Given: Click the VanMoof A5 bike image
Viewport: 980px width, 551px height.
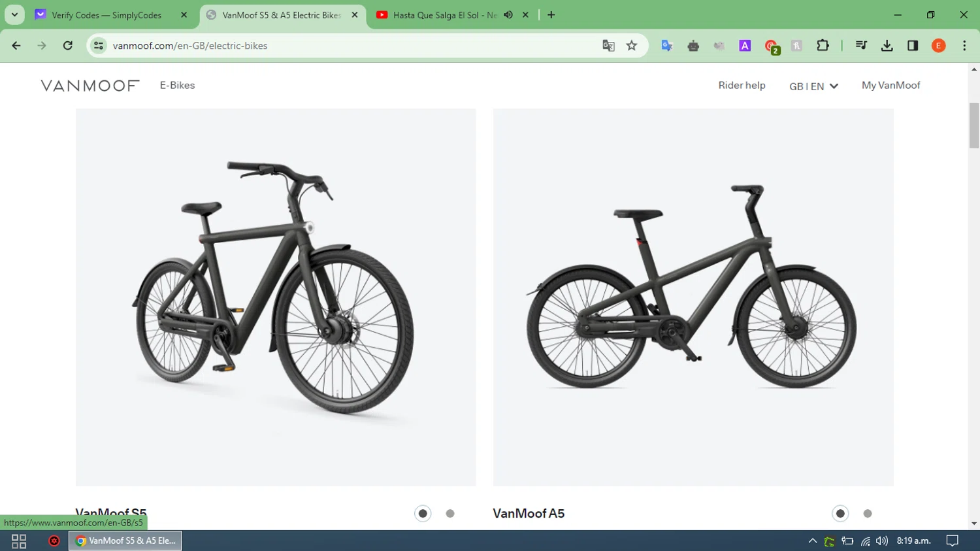Looking at the screenshot, I should (693, 297).
